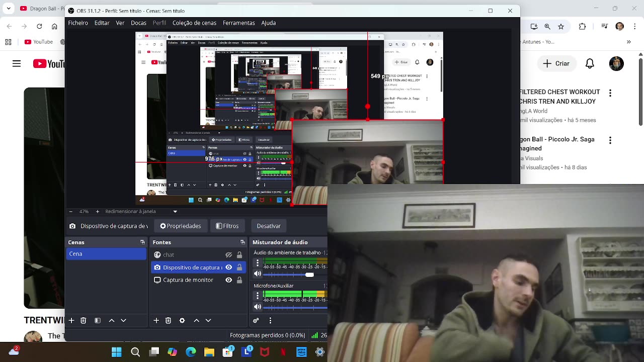Select the Cena scene
Screen dimensions: 644x362
coord(107,254)
